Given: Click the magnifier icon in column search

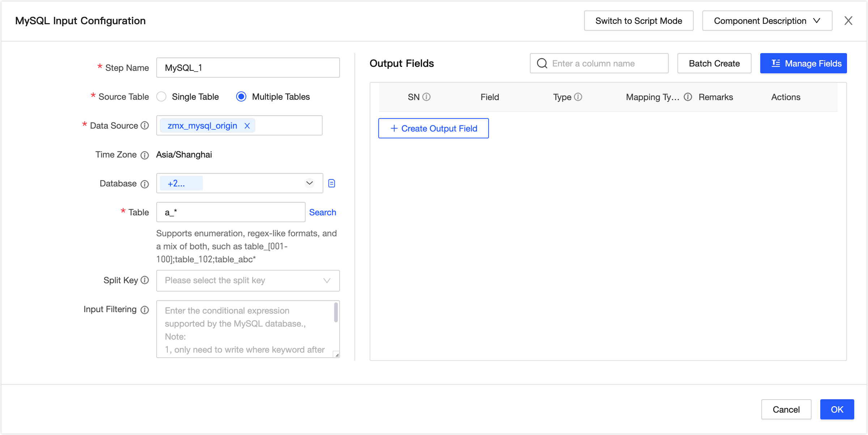Looking at the screenshot, I should [x=542, y=63].
